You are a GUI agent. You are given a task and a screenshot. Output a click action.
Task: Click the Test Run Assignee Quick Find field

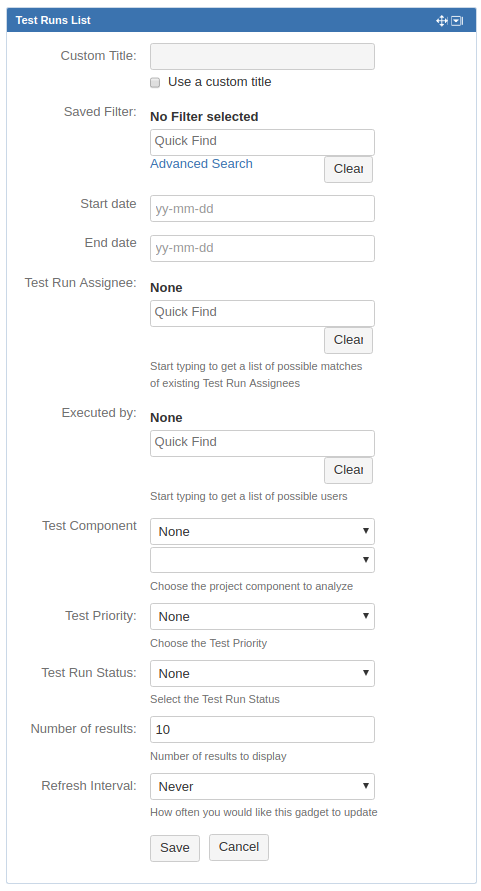pos(262,313)
